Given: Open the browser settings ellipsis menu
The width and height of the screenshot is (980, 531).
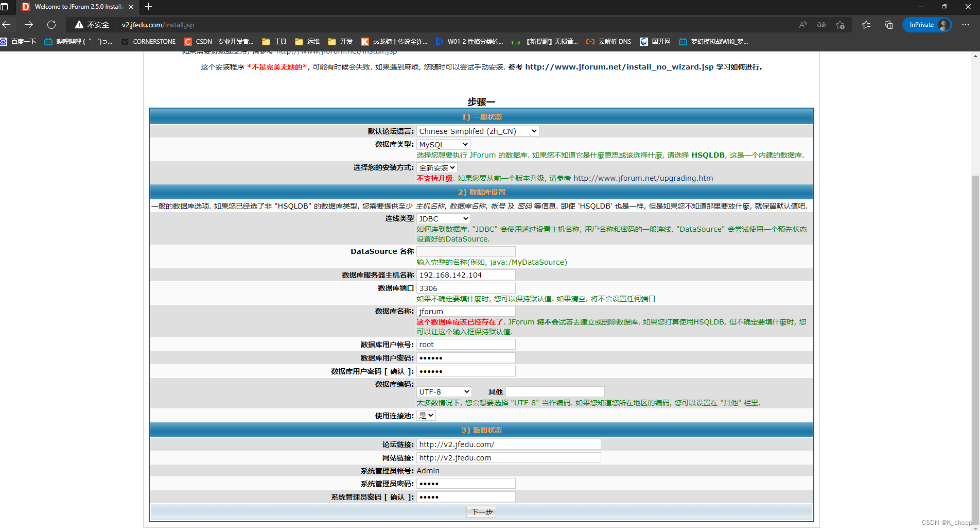Looking at the screenshot, I should click(966, 25).
